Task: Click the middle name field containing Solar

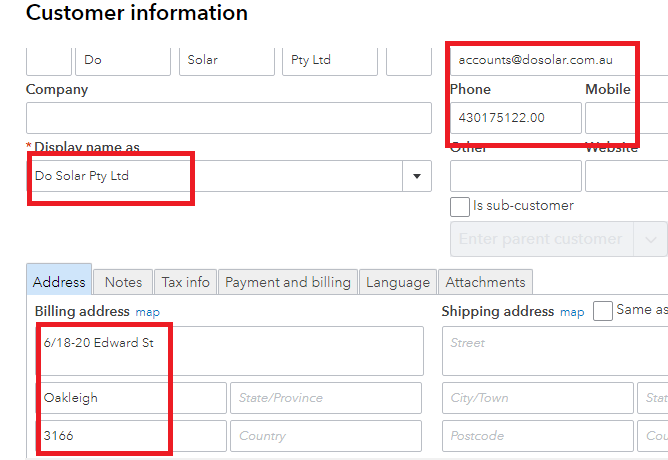Action: click(x=227, y=61)
